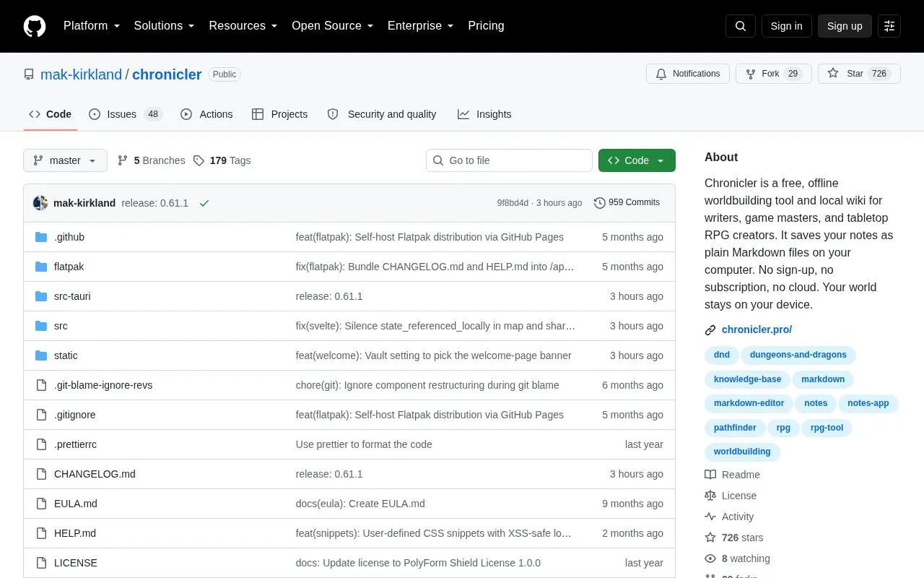View the 959 Commits history
924x578 pixels.
627,202
